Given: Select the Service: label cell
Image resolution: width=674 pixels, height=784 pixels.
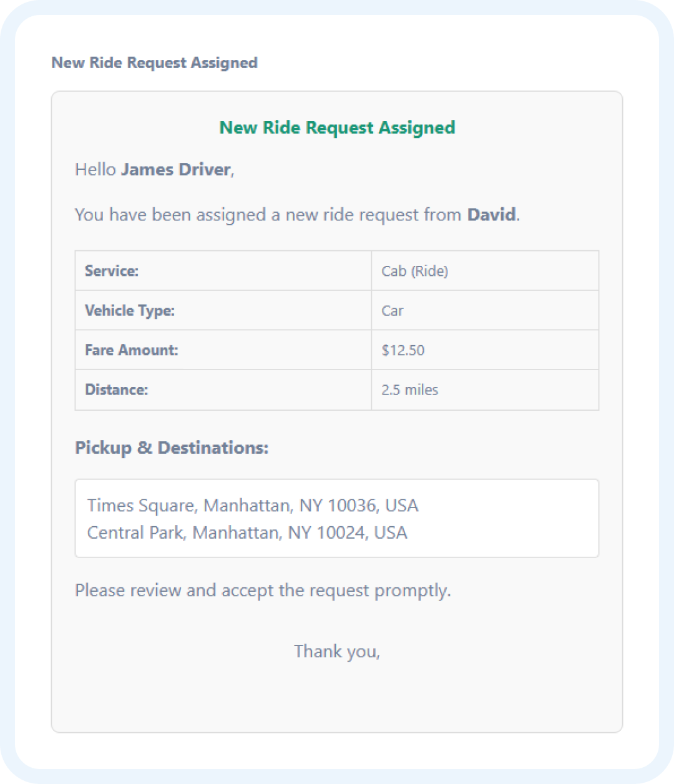Looking at the screenshot, I should tap(223, 271).
